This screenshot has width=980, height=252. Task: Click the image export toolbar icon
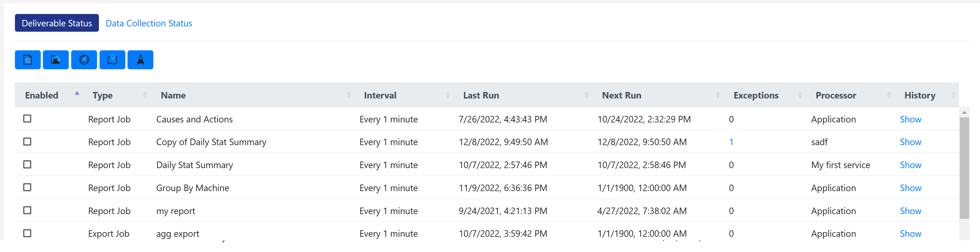pos(56,60)
